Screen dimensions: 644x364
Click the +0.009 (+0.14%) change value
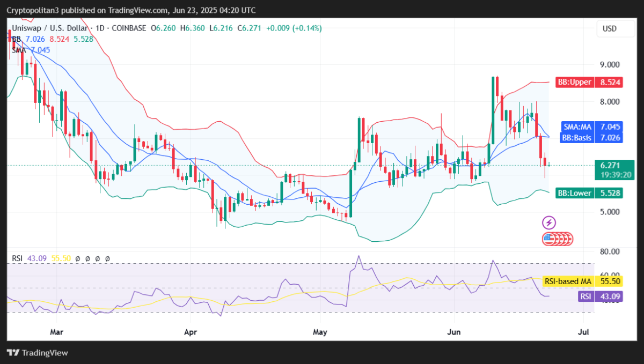point(294,28)
